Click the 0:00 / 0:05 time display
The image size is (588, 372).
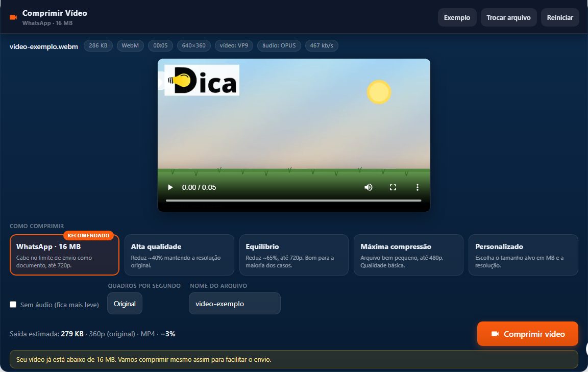[199, 187]
